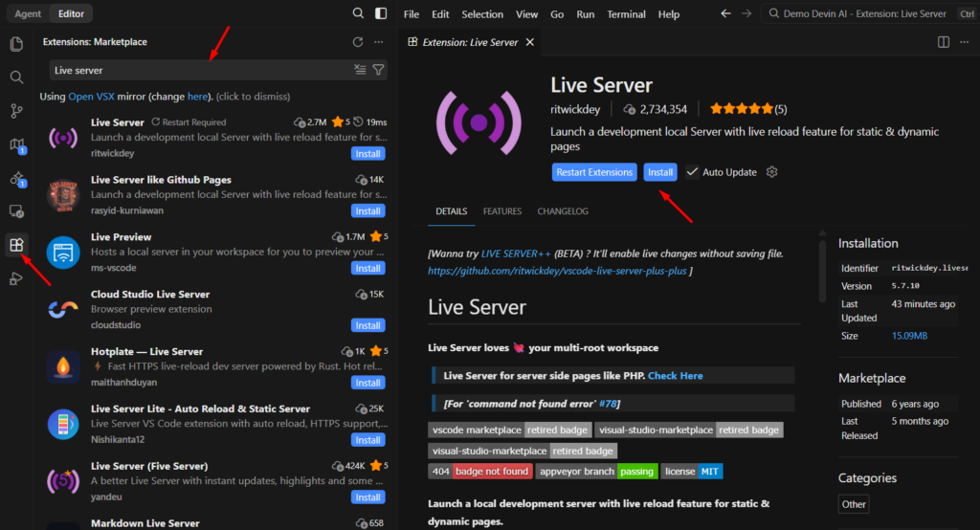Click the filter extensions funnel icon
Image resolution: width=980 pixels, height=530 pixels.
(378, 70)
